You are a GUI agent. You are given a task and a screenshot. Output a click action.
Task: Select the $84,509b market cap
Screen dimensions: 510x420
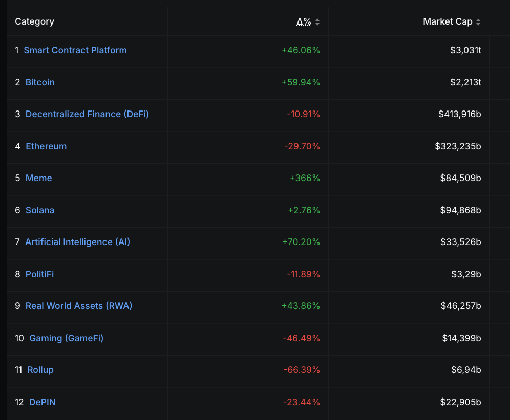460,178
